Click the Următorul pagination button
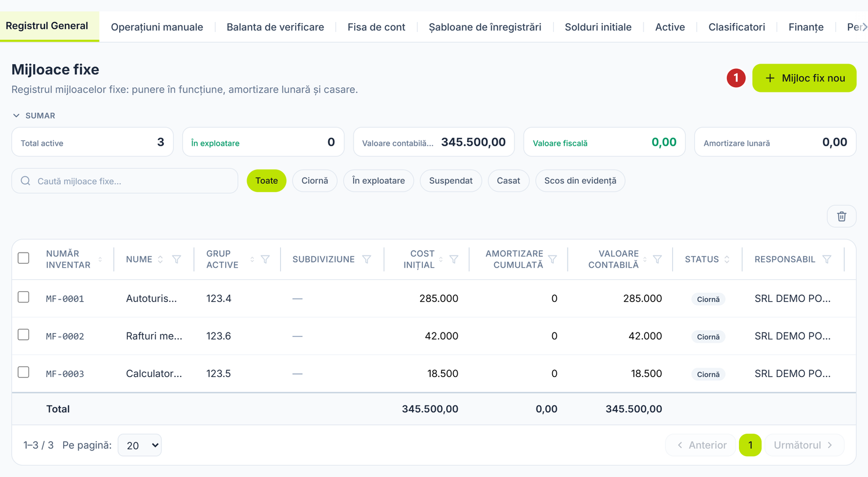This screenshot has height=477, width=868. coord(804,445)
